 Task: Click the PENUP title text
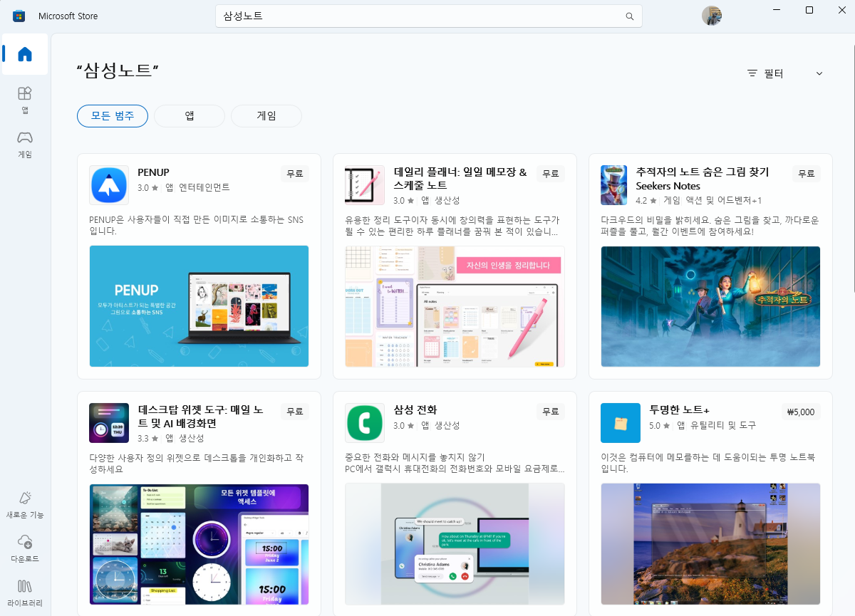click(153, 172)
